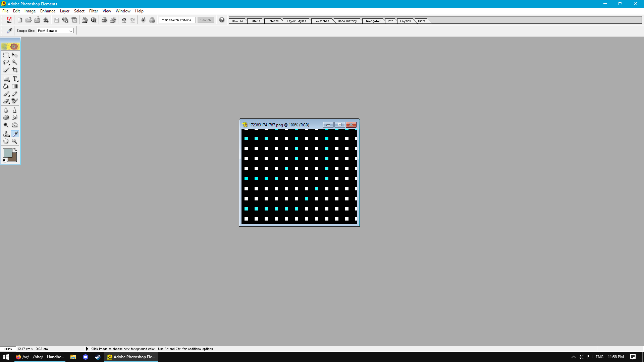Click the Save as PDF icon
The height and width of the screenshot is (362, 644).
(74, 20)
